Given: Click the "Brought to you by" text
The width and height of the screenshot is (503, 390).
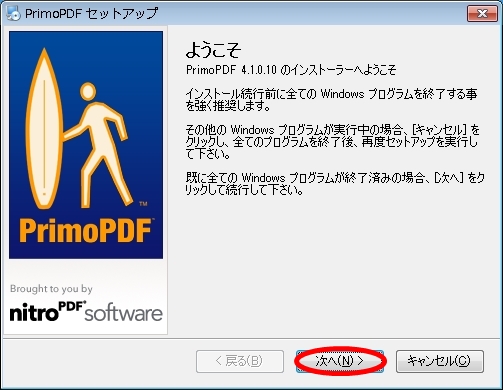Looking at the screenshot, I should (x=51, y=289).
